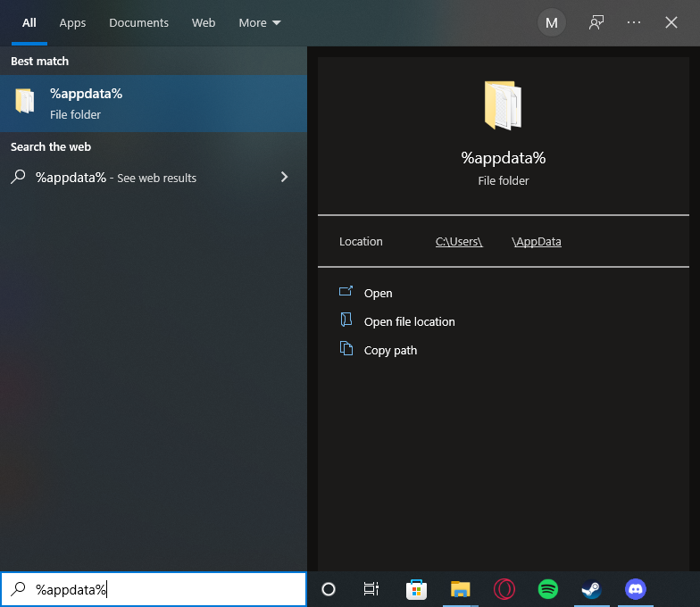
Task: Click the Open file location icon
Action: [x=346, y=320]
